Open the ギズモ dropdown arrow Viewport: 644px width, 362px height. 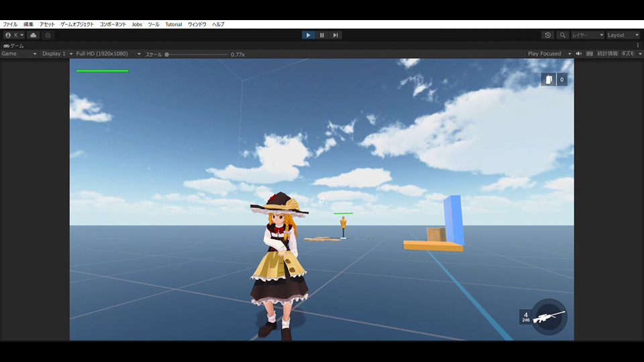pos(640,54)
